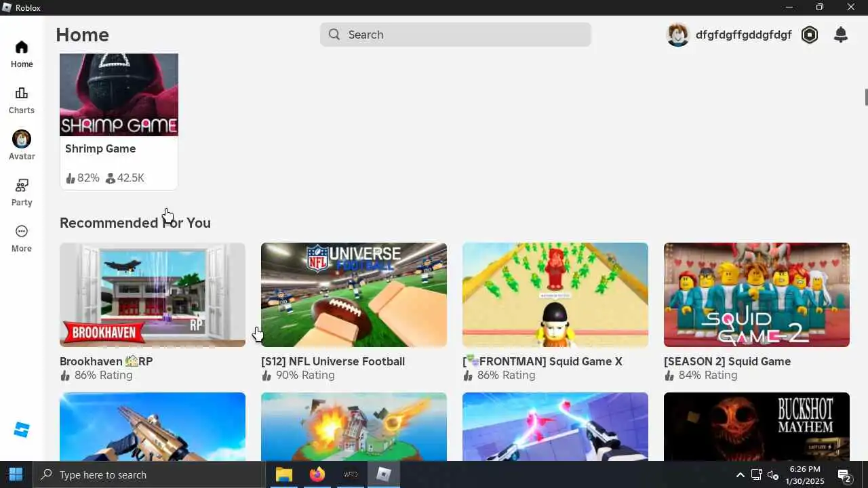Image resolution: width=868 pixels, height=488 pixels.
Task: Click the profile avatar picture in header
Action: pos(678,35)
